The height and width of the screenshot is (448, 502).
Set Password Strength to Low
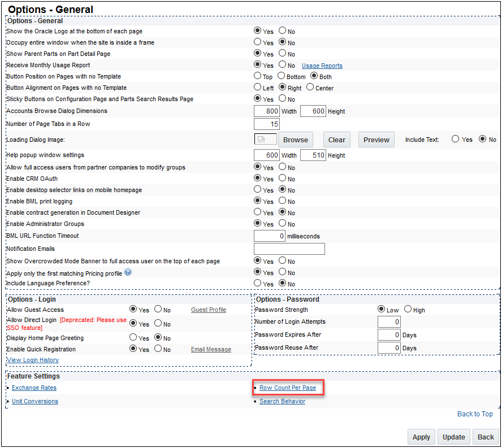pos(381,309)
